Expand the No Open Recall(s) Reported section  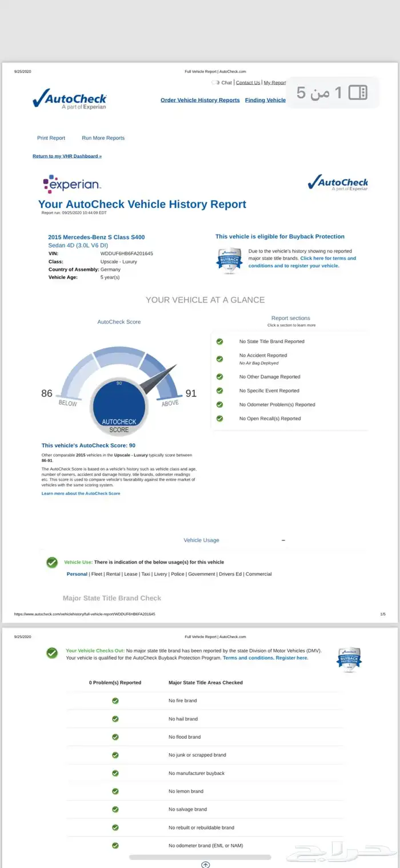pyautogui.click(x=270, y=419)
